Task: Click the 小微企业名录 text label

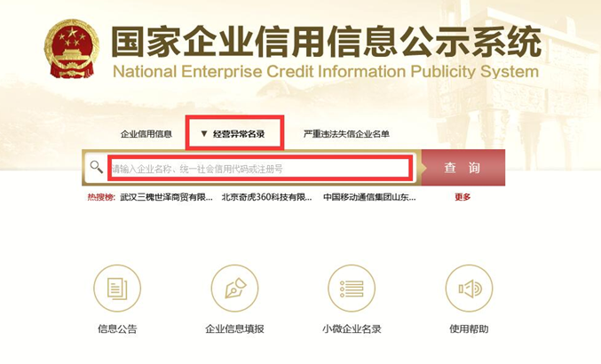Action: click(x=352, y=328)
